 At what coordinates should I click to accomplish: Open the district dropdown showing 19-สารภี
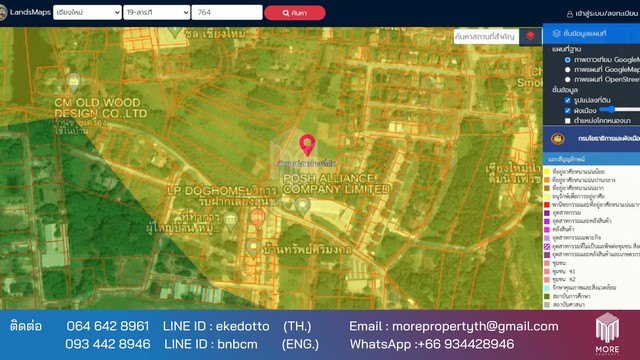157,12
